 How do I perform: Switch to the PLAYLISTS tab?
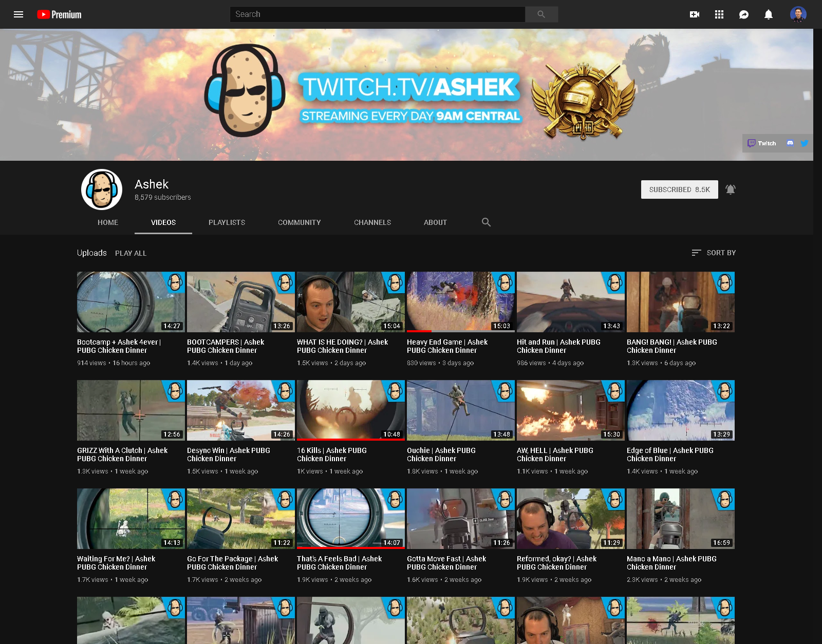227,222
